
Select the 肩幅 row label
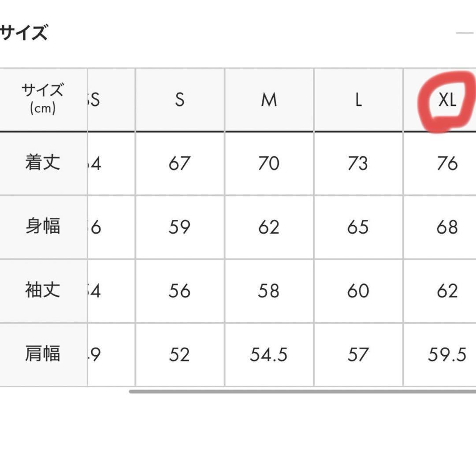(43, 355)
